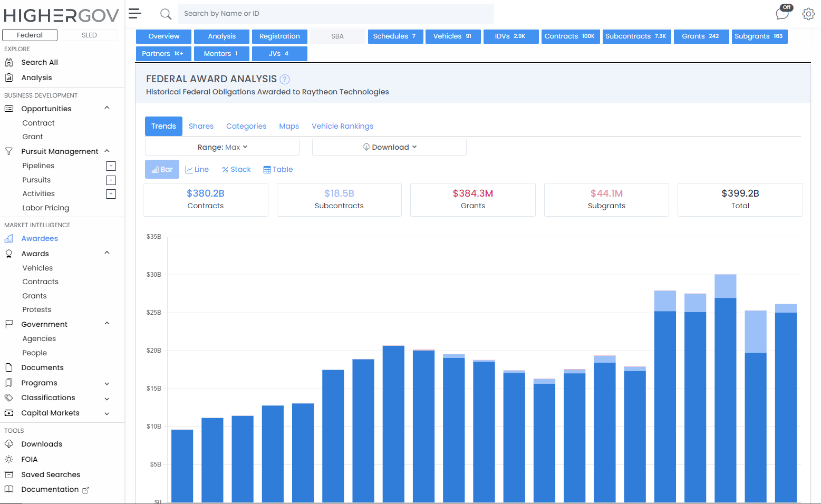Click the Opportunities list icon
Screen dimensions: 821x504
point(9,109)
